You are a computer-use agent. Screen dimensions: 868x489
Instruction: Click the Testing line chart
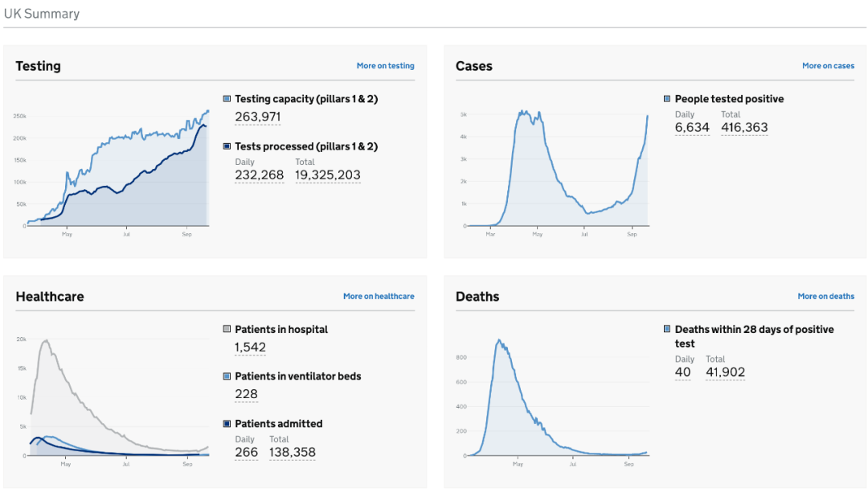pyautogui.click(x=111, y=173)
